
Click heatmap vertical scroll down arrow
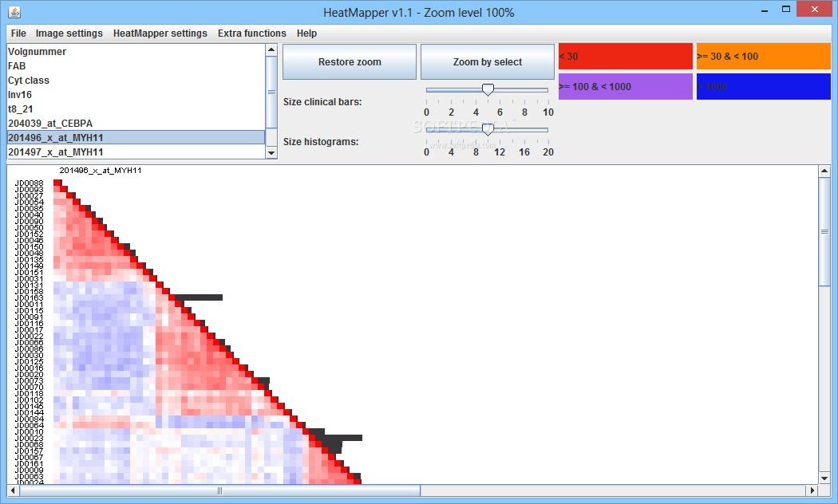[824, 478]
